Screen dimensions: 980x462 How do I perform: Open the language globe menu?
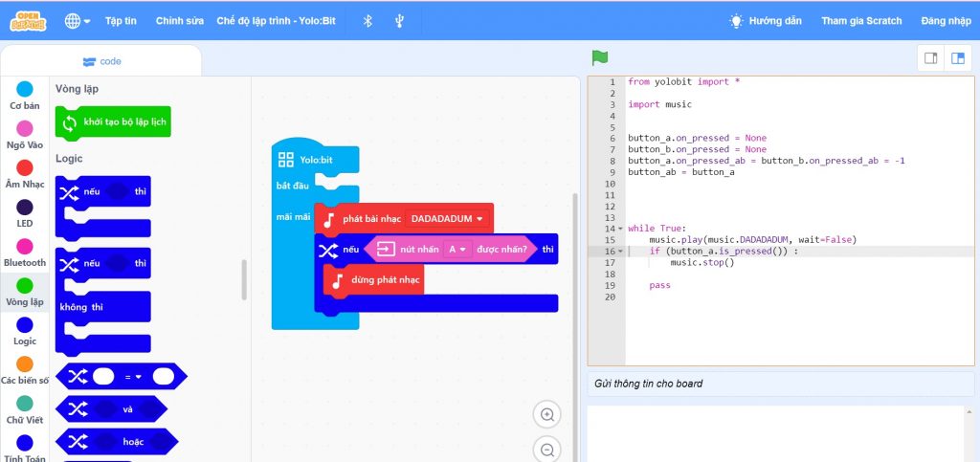click(78, 21)
